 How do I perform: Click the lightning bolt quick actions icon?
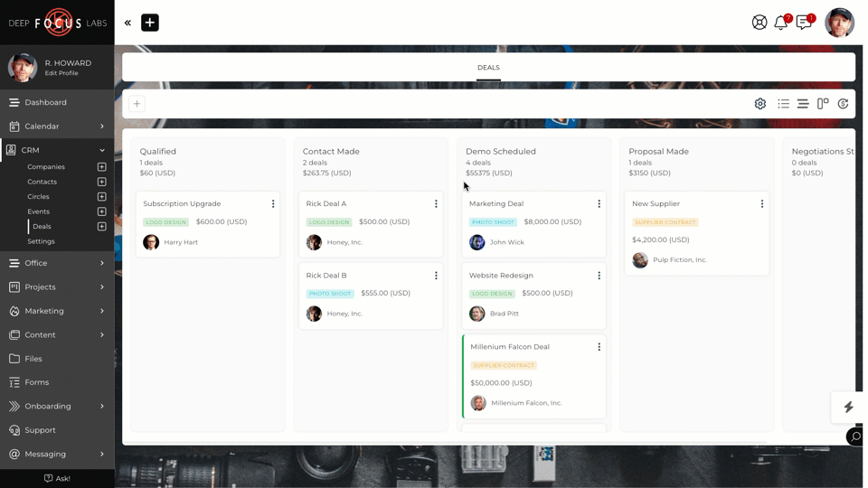pyautogui.click(x=848, y=408)
